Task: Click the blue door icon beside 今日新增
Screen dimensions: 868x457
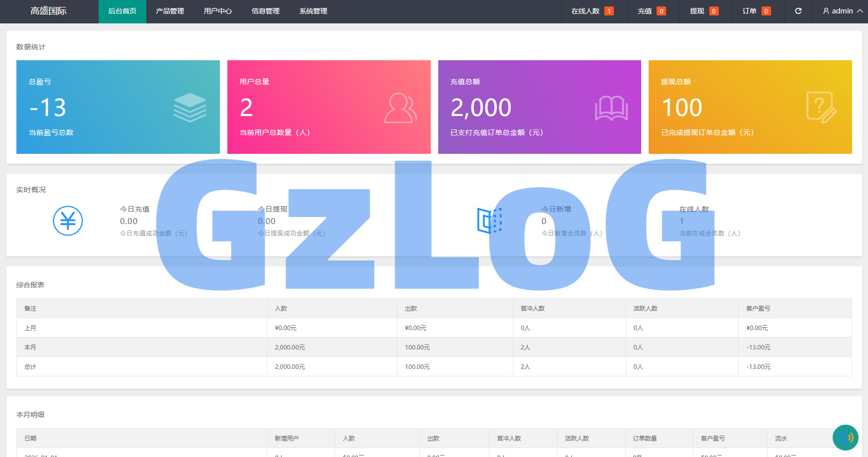Action: [489, 221]
